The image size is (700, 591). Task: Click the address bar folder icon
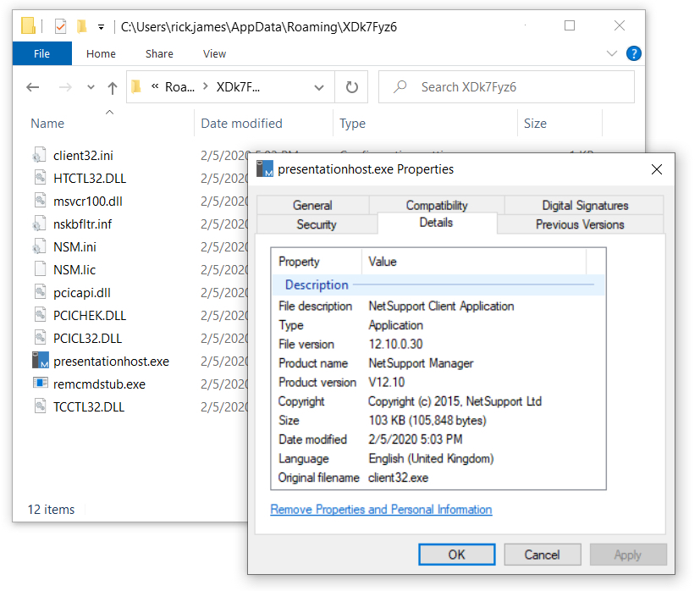(136, 86)
